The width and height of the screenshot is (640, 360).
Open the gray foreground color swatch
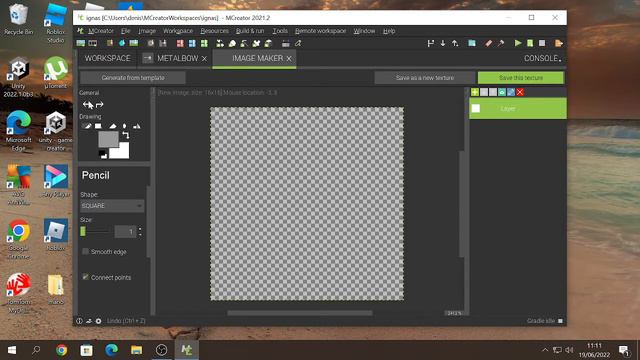coord(108,140)
